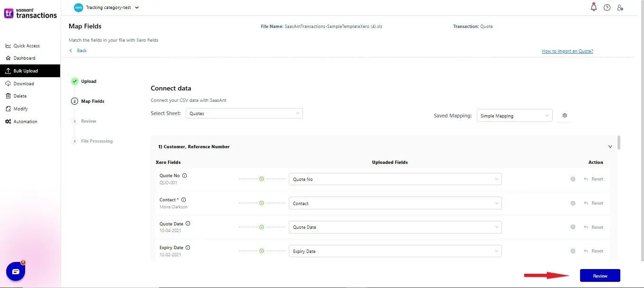Open the Expiry Date uploaded field dropdown
The height and width of the screenshot is (288, 644).
(x=395, y=251)
